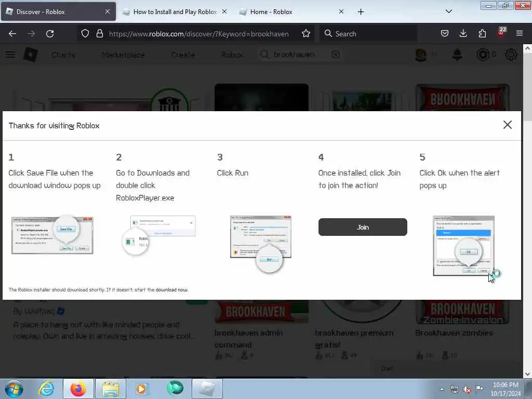Open Roblox notifications bell
This screenshot has width=532, height=399.
click(457, 55)
